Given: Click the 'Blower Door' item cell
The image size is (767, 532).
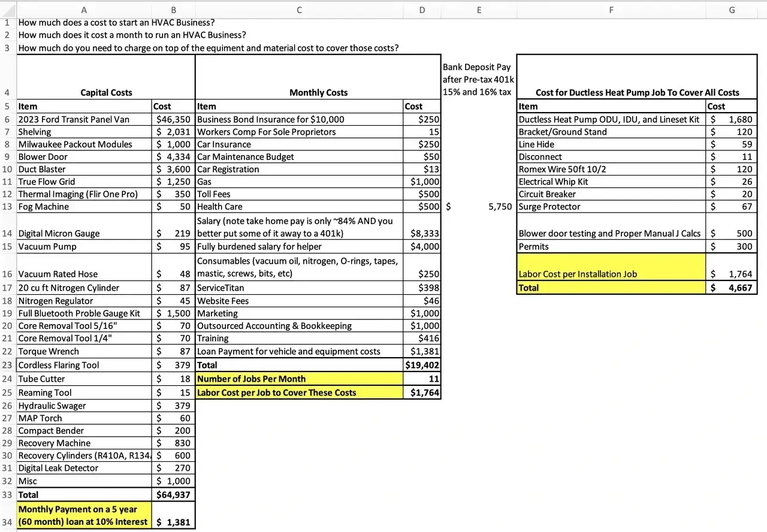Looking at the screenshot, I should click(84, 157).
